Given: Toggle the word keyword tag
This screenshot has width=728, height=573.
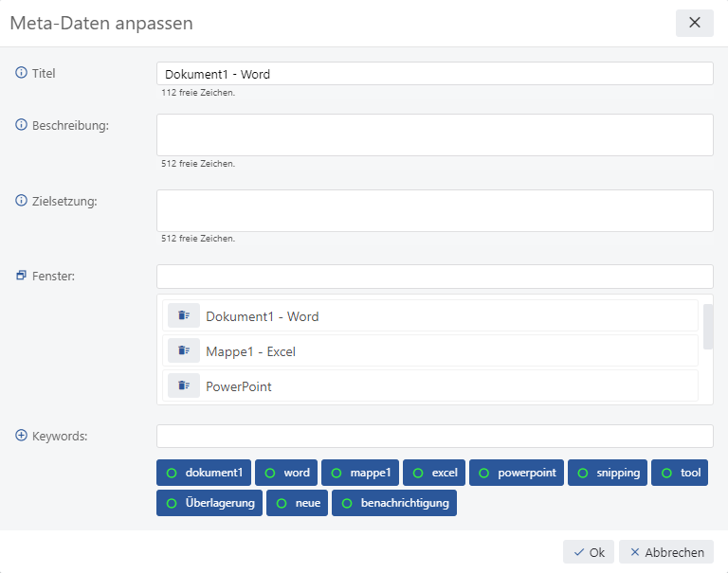Looking at the screenshot, I should [286, 473].
